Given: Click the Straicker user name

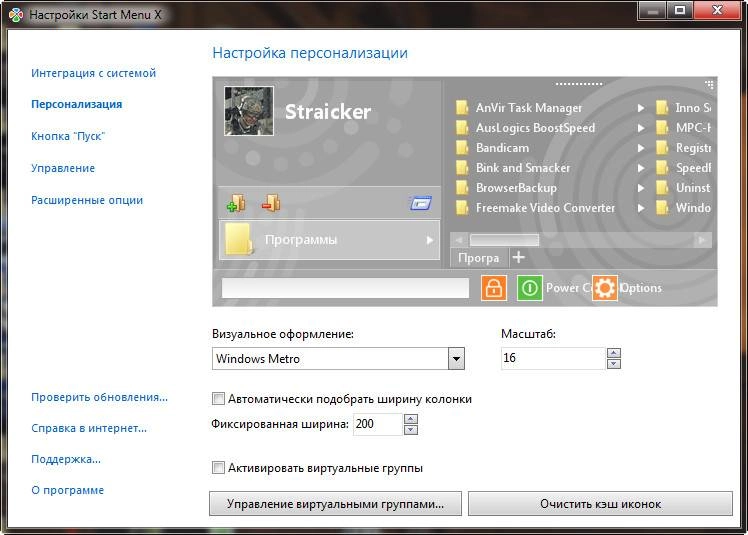Looking at the screenshot, I should [x=328, y=112].
